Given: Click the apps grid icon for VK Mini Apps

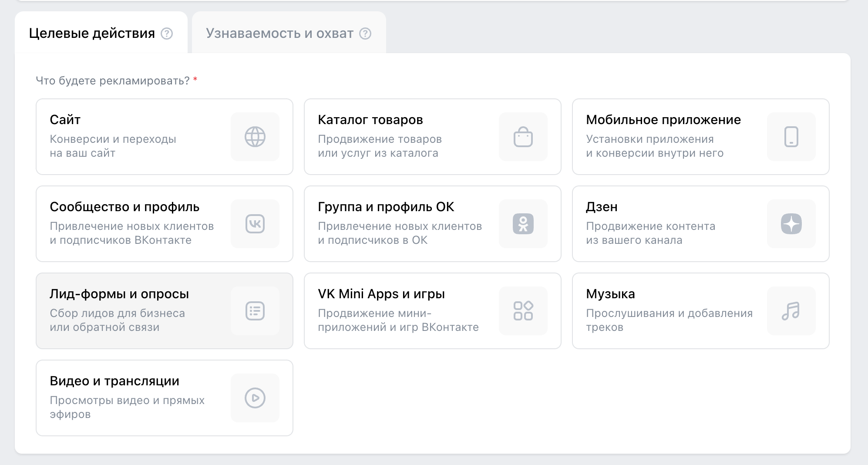Looking at the screenshot, I should [523, 311].
